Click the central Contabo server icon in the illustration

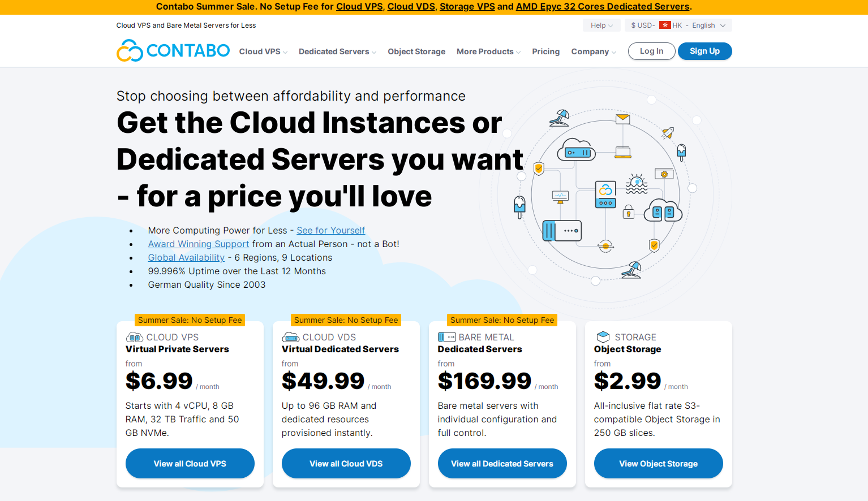[605, 195]
